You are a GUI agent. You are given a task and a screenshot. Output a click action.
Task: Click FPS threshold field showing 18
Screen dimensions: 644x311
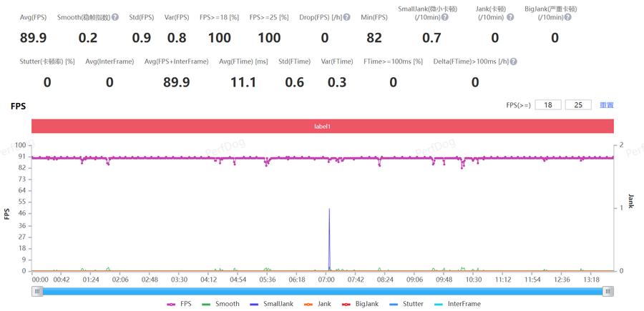coord(548,105)
